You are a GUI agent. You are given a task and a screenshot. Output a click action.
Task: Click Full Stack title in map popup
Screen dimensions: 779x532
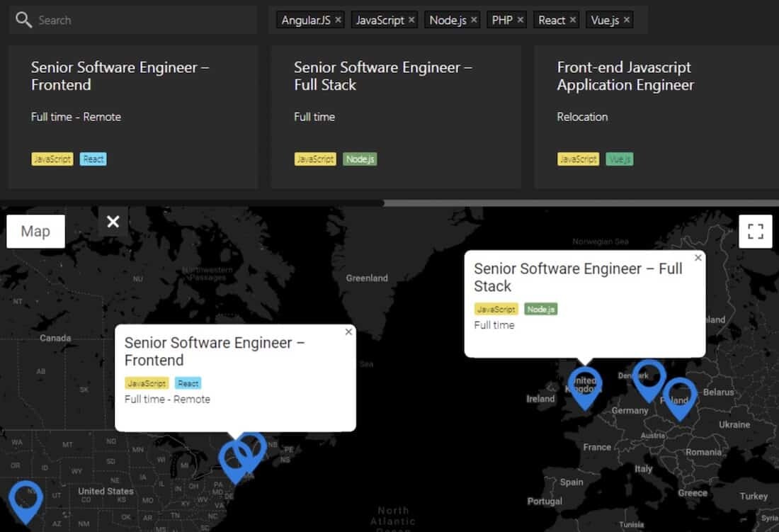[x=578, y=277]
